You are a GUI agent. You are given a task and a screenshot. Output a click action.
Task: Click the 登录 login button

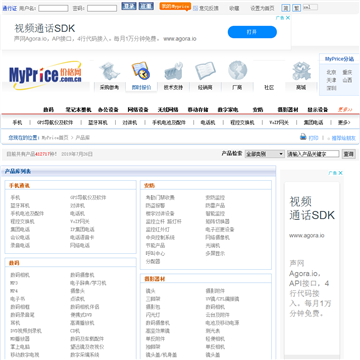pyautogui.click(x=129, y=6)
